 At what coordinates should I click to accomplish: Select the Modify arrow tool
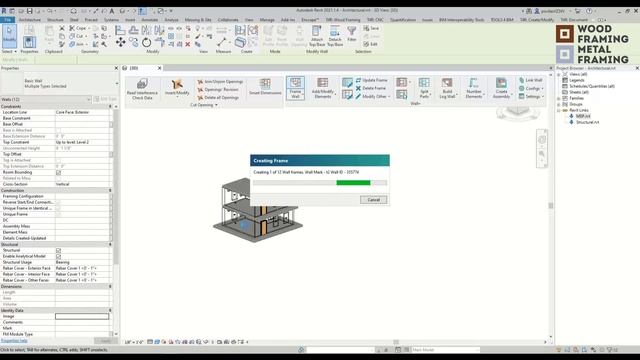[9, 36]
